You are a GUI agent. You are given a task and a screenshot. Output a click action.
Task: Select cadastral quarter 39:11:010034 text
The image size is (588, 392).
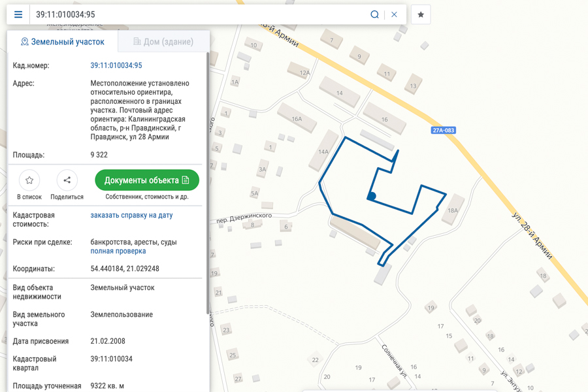[111, 359]
